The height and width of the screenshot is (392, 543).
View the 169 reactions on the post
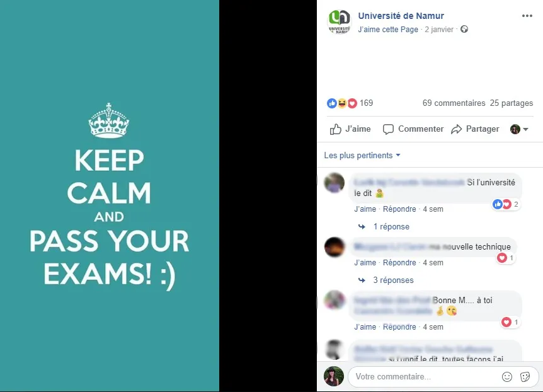click(350, 103)
